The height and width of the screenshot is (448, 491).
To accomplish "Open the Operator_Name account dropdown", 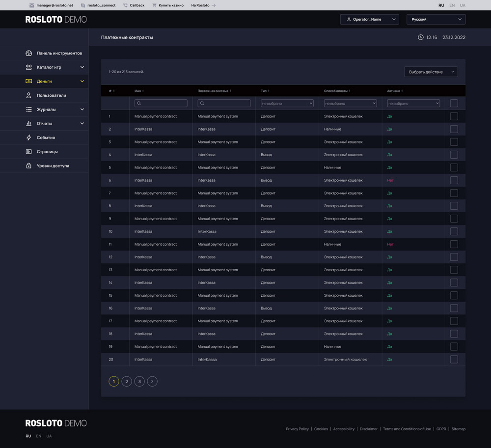I will (369, 19).
